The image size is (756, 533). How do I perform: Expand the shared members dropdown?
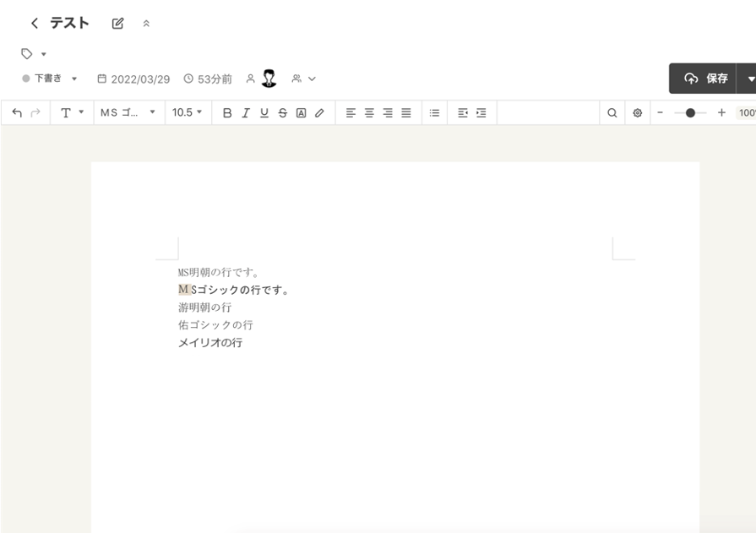pyautogui.click(x=303, y=79)
